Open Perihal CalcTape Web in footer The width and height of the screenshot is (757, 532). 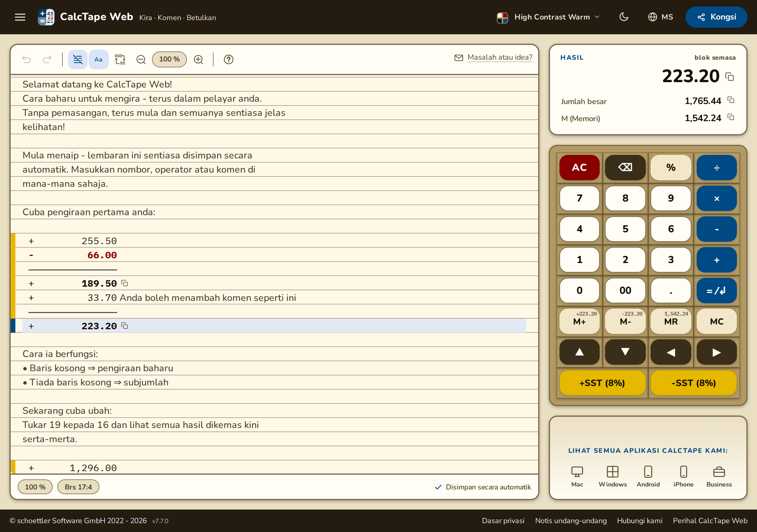pyautogui.click(x=710, y=520)
